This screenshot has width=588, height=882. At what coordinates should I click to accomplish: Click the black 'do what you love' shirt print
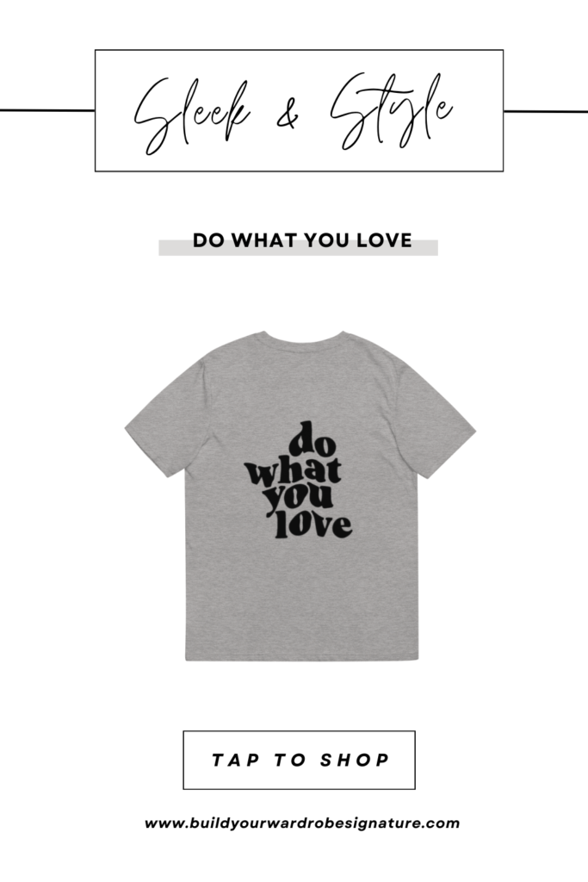click(299, 480)
